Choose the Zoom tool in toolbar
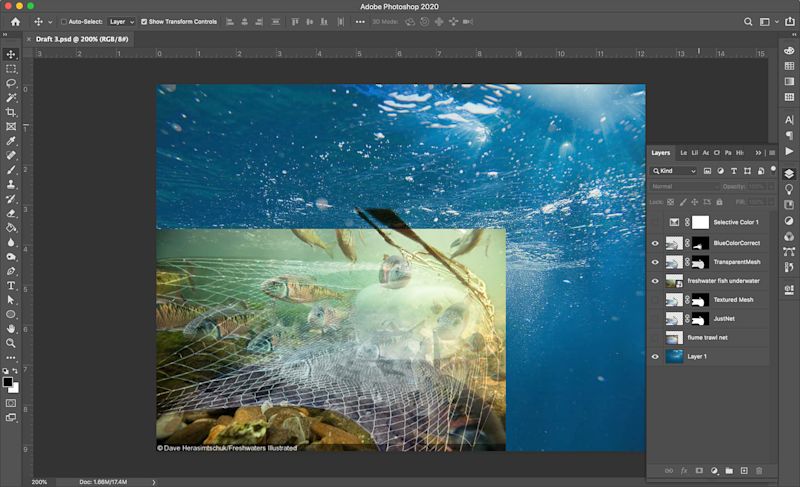The height and width of the screenshot is (487, 800). coord(11,343)
